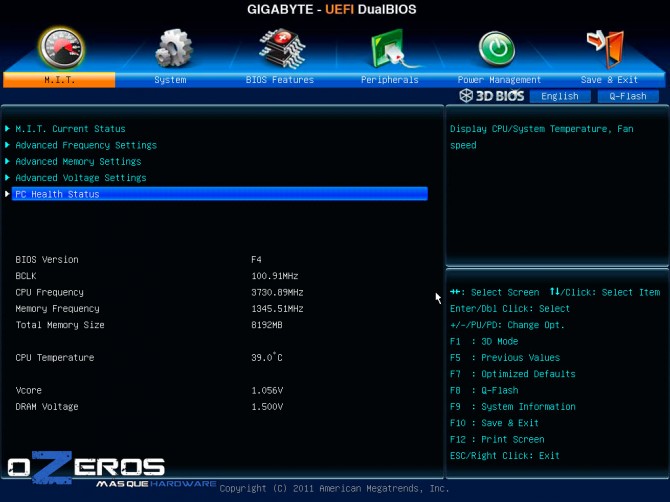Click the F9 : System Information help line
Screen dimensions: 670x502
click(x=513, y=406)
